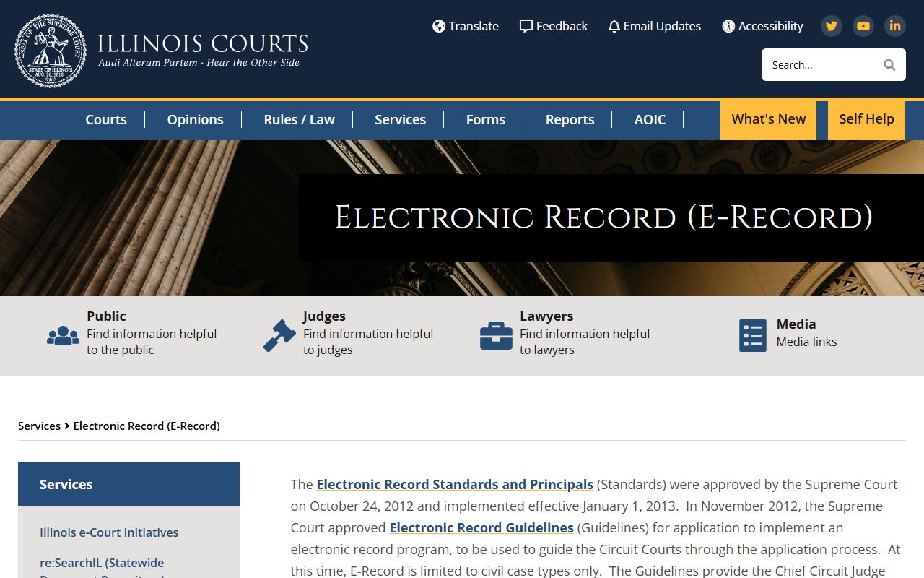924x578 pixels.
Task: Open the Lawyers information heading link
Action: click(x=546, y=316)
